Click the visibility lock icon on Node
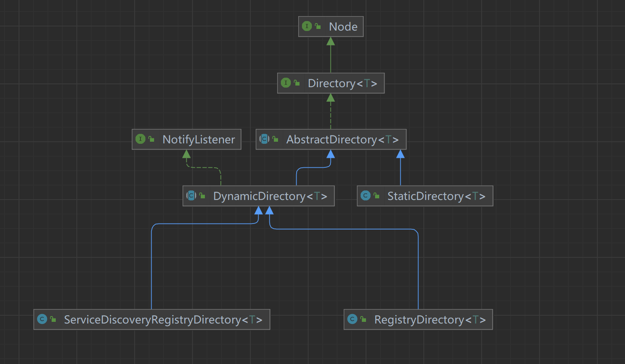 click(x=318, y=26)
